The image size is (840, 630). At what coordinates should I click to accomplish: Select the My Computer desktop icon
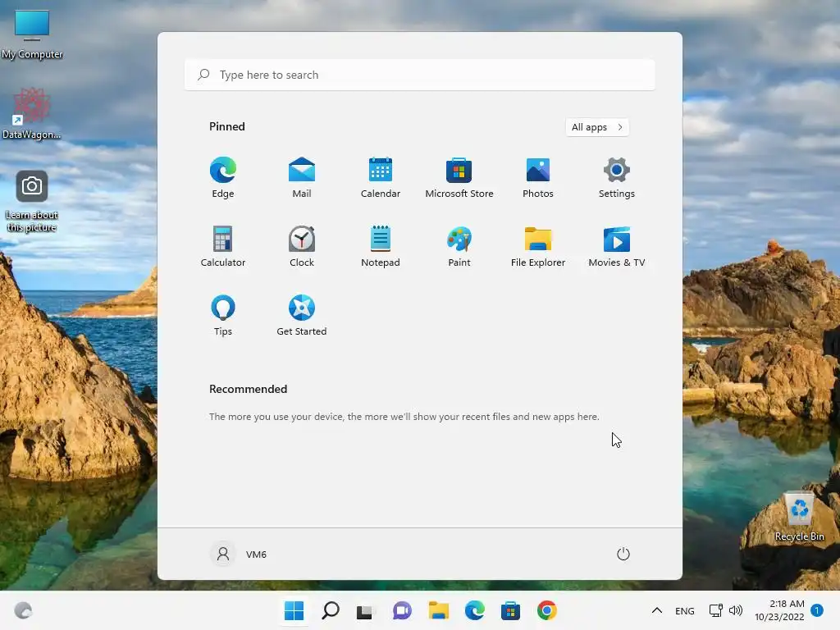(32, 33)
